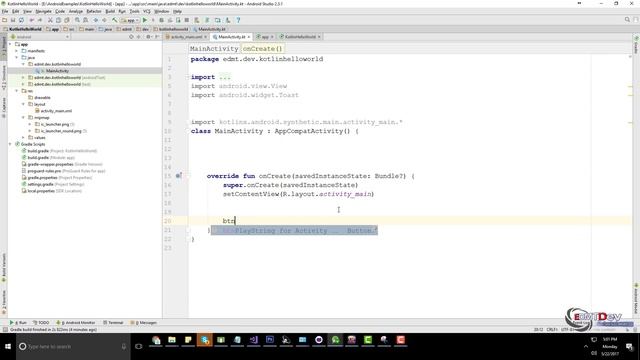Click the Copy toolbar icon
Viewport: 640px width, 360px height.
(x=58, y=20)
